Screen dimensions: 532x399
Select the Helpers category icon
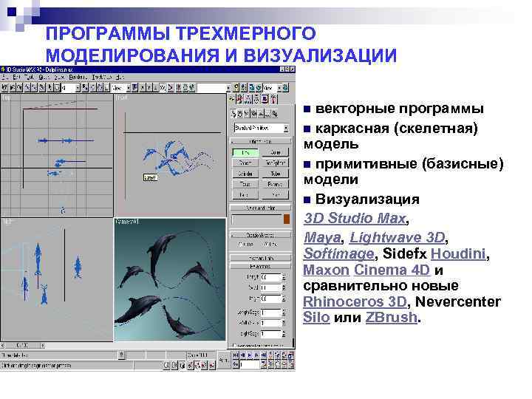(261, 114)
